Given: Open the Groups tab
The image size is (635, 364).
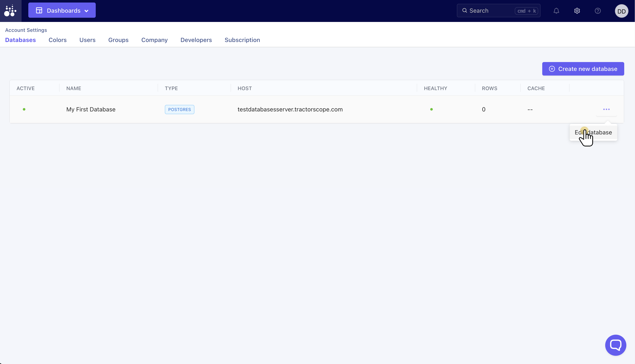Looking at the screenshot, I should (118, 40).
